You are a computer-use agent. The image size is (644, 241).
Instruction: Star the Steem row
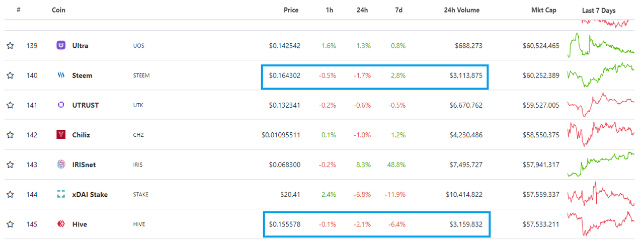(10, 75)
